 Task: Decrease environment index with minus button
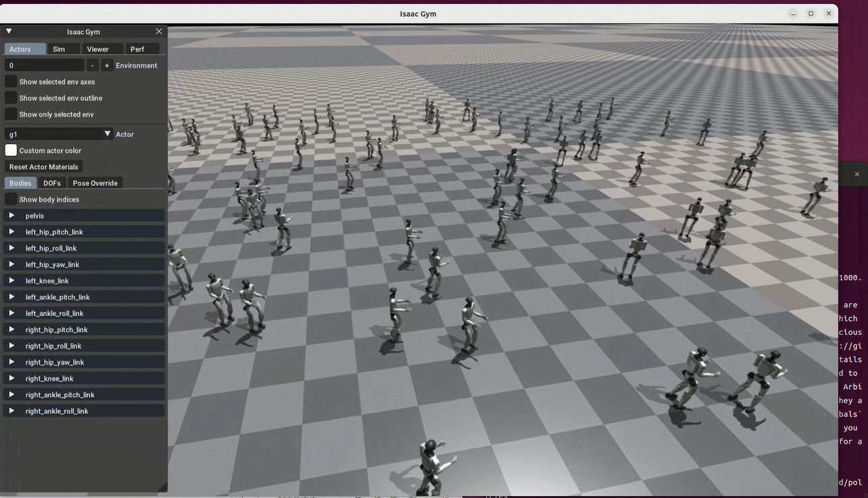(x=92, y=65)
